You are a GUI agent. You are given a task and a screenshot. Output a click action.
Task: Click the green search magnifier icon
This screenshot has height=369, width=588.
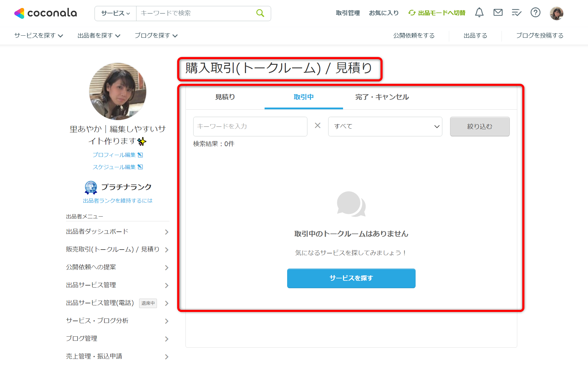click(x=260, y=13)
